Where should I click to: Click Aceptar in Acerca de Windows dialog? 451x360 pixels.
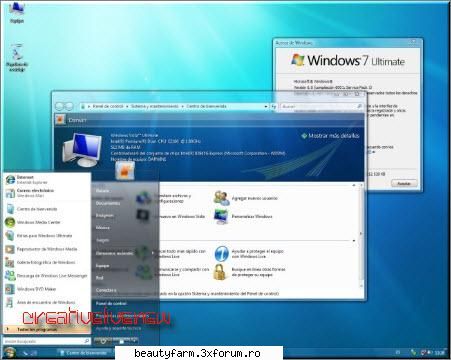click(x=404, y=183)
